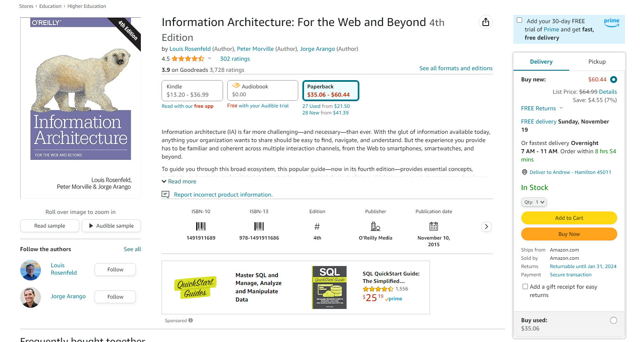This screenshot has width=644, height=342.
Task: Click the book cover image thumbnail
Action: click(x=81, y=108)
